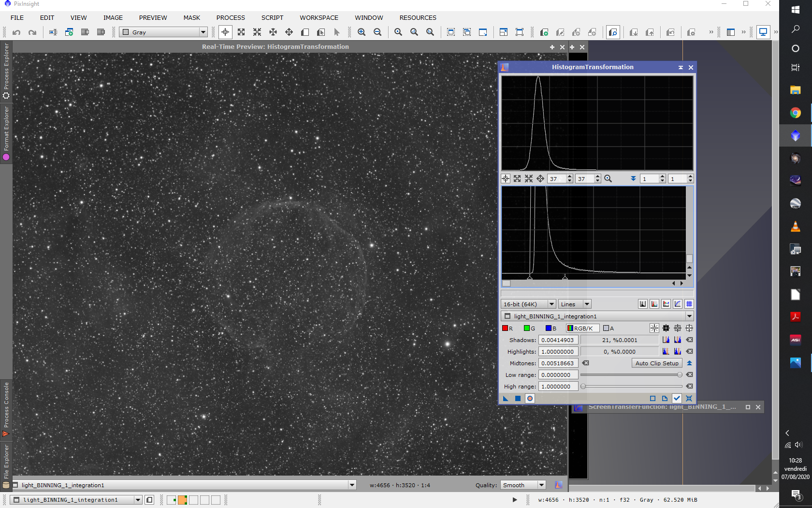Undo the last action in toolbar
812x508 pixels.
pyautogui.click(x=16, y=32)
